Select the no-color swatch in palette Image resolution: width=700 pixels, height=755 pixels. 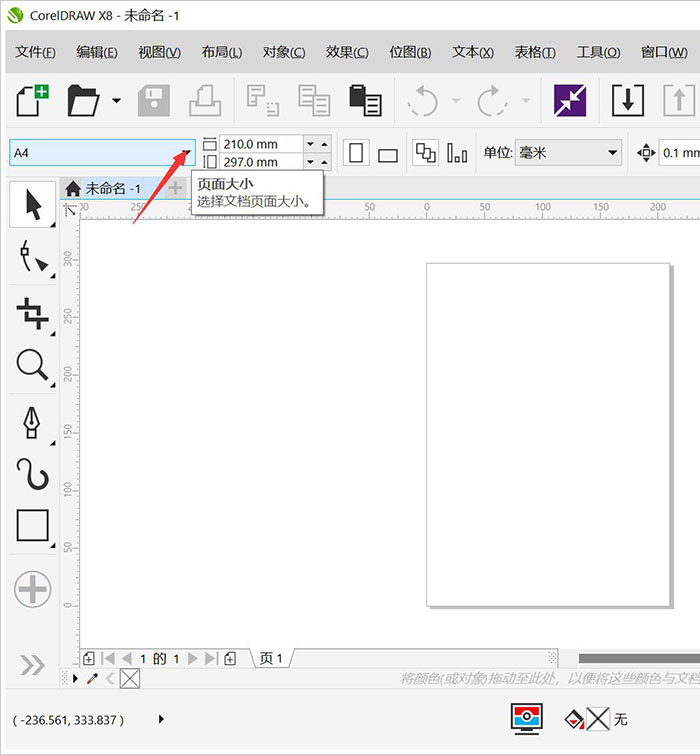[x=130, y=679]
